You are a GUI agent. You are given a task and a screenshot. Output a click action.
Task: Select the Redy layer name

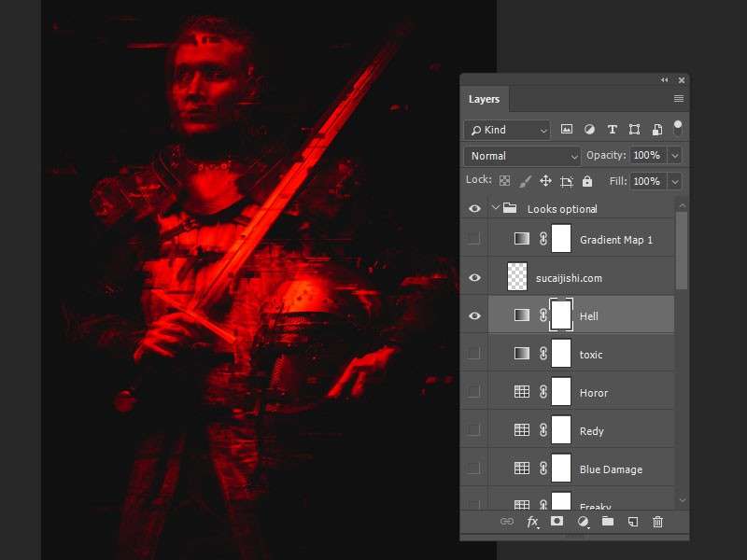coord(592,431)
